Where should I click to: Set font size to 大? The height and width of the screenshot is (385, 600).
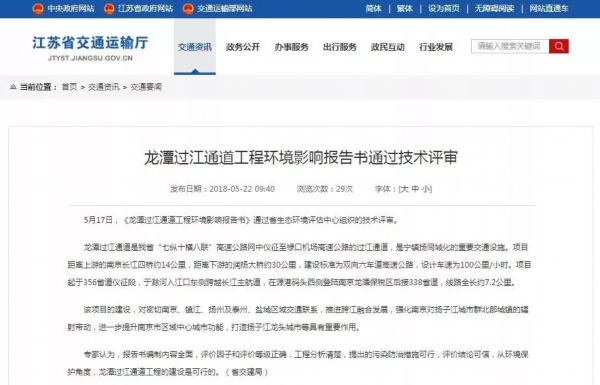[x=404, y=189]
